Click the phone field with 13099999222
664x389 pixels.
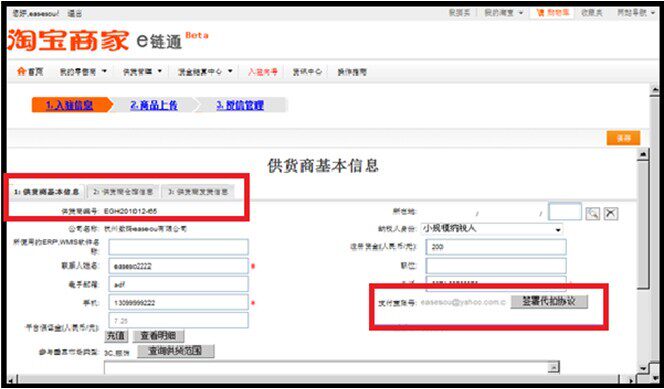pyautogui.click(x=178, y=303)
